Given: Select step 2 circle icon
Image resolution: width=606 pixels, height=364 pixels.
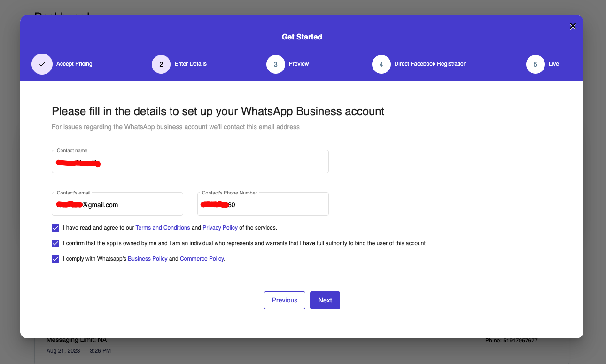Looking at the screenshot, I should tap(161, 64).
